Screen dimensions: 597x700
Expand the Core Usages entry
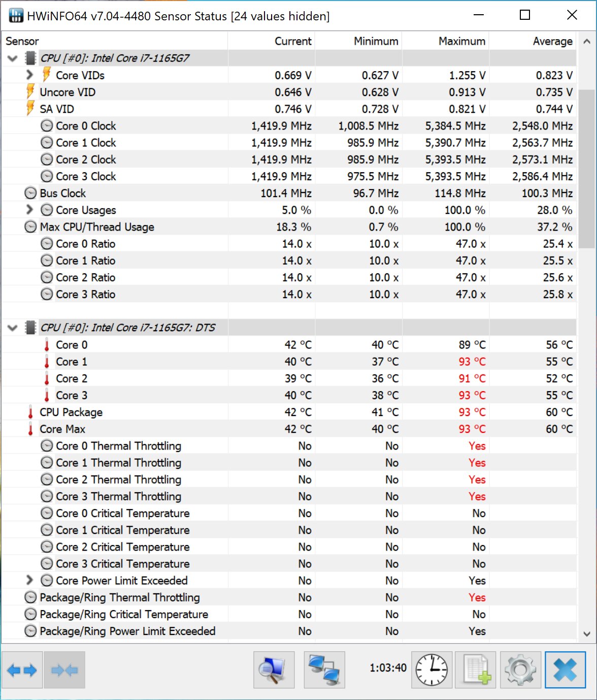29,210
